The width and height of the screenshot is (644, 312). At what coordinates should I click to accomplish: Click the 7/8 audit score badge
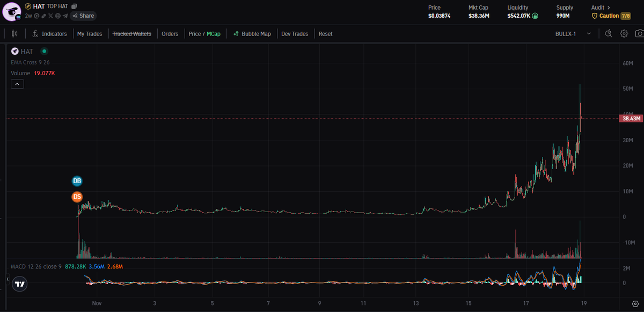point(626,16)
